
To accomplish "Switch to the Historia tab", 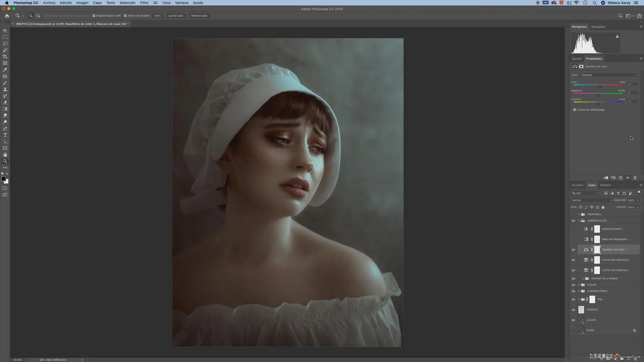I will pyautogui.click(x=605, y=185).
